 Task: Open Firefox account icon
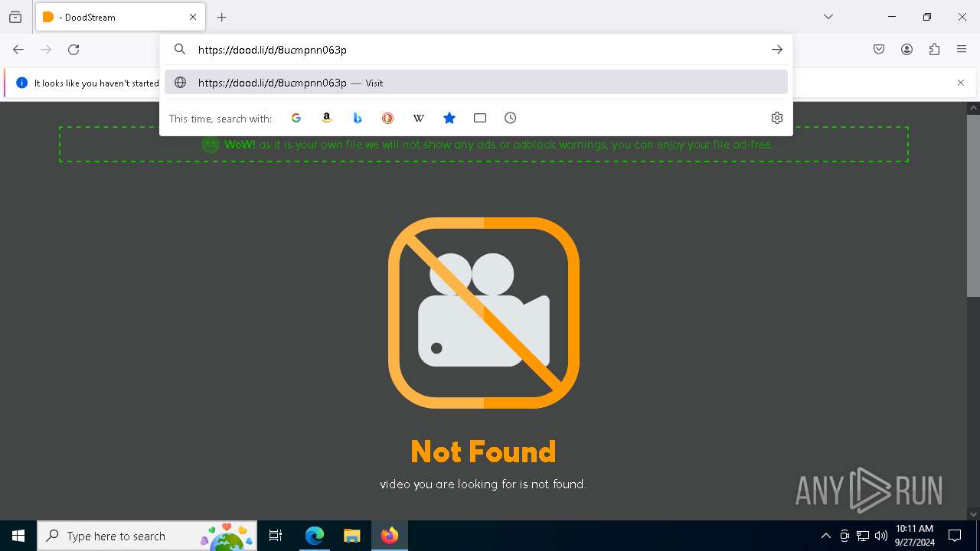click(x=906, y=50)
